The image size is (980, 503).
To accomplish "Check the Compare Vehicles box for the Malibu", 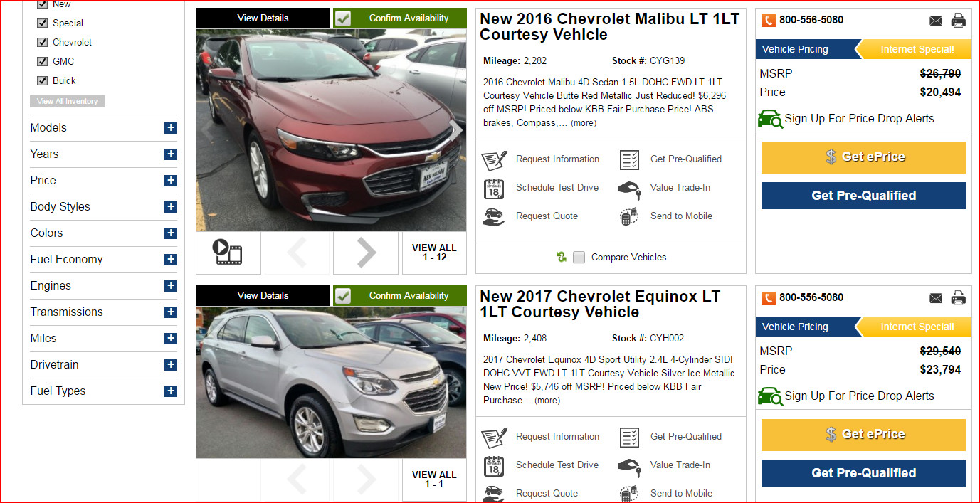I will point(579,258).
